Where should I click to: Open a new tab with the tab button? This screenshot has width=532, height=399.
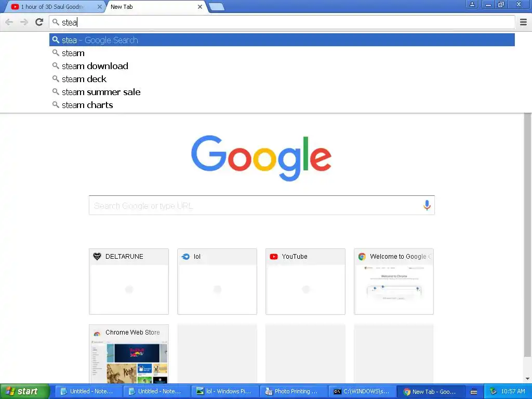click(217, 7)
